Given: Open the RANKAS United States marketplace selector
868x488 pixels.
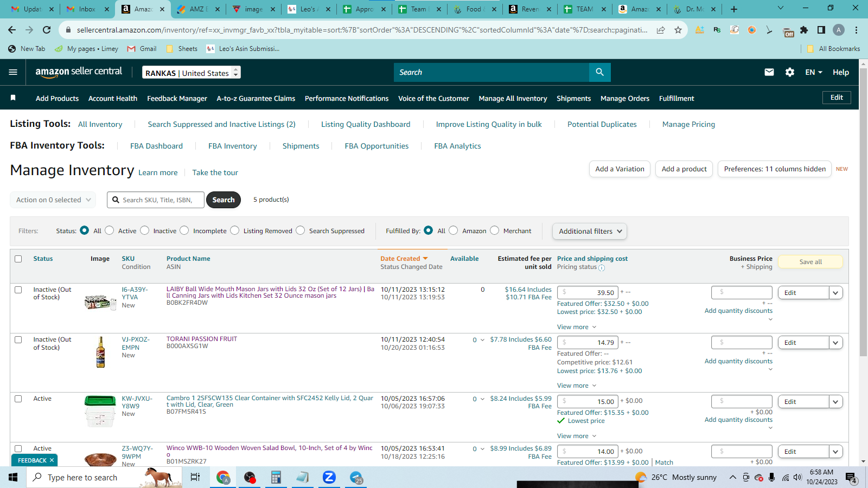Looking at the screenshot, I should click(192, 73).
